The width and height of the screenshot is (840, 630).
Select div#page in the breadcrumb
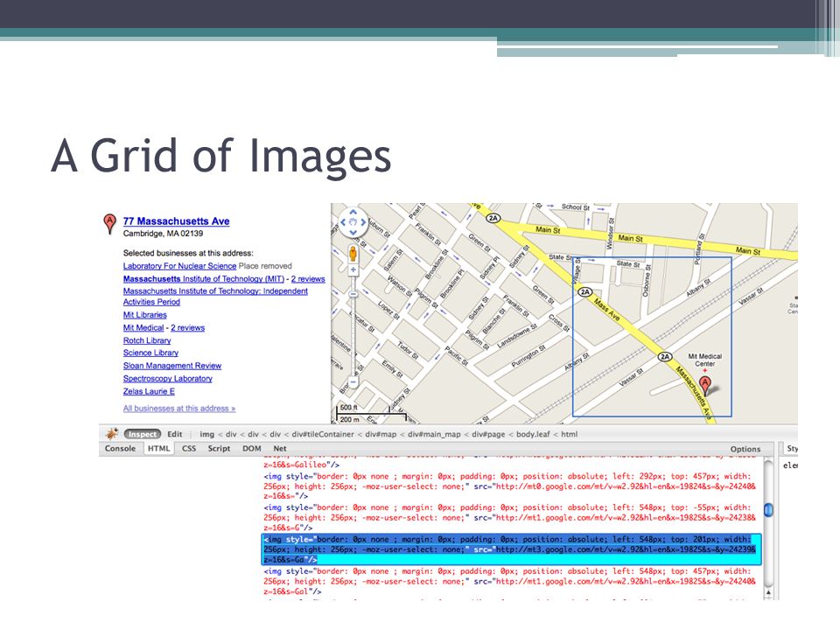tap(488, 434)
